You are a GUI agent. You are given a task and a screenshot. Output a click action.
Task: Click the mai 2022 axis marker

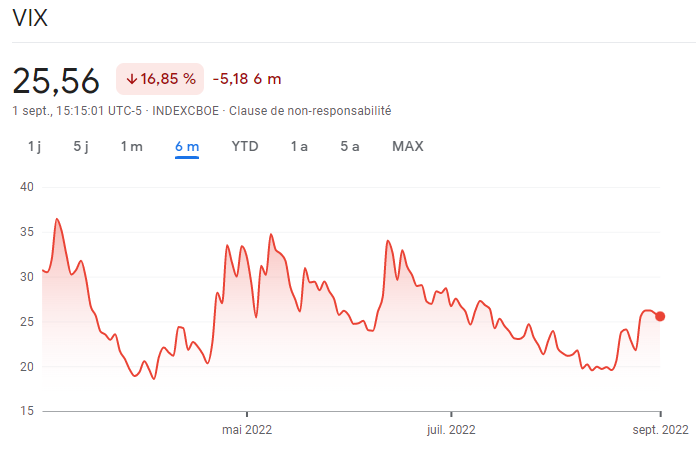[247, 429]
